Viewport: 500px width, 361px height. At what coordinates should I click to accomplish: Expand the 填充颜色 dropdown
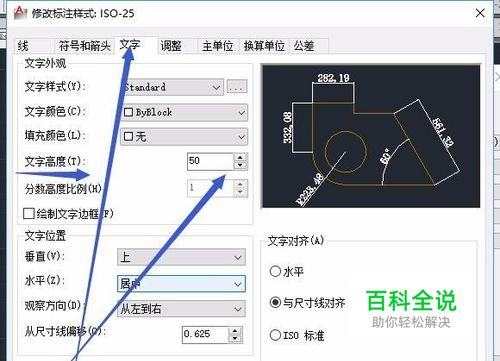[184, 137]
